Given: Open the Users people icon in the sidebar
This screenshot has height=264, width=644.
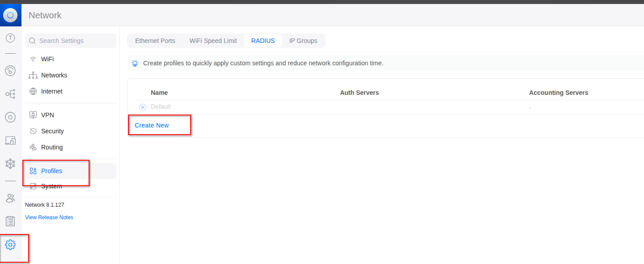Looking at the screenshot, I should pyautogui.click(x=10, y=198).
